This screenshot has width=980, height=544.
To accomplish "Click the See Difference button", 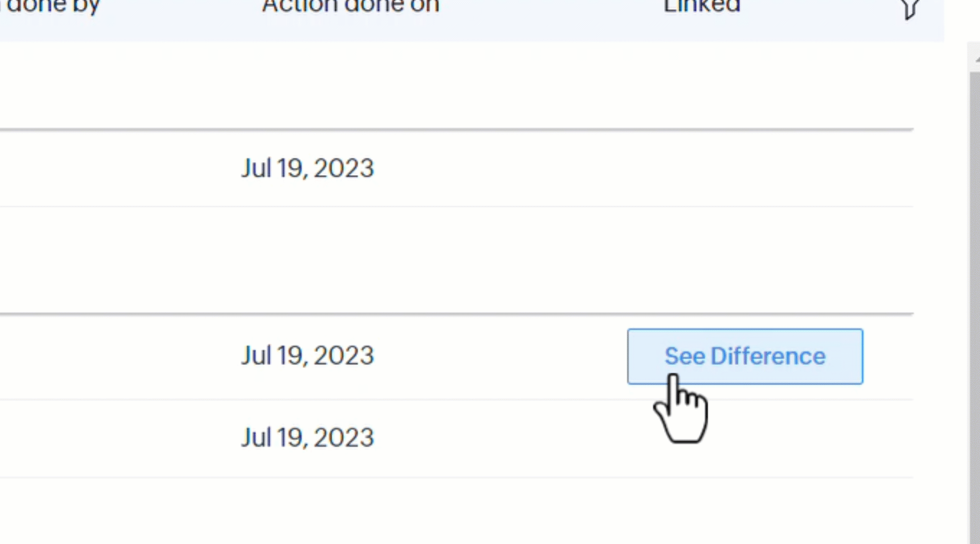I will pyautogui.click(x=745, y=356).
